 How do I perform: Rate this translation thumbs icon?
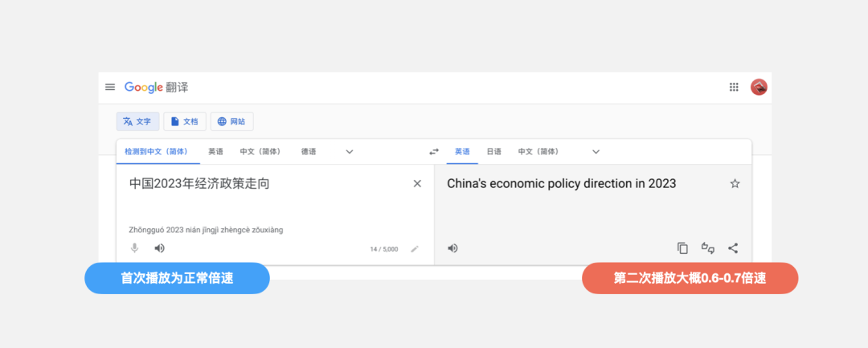click(x=707, y=248)
